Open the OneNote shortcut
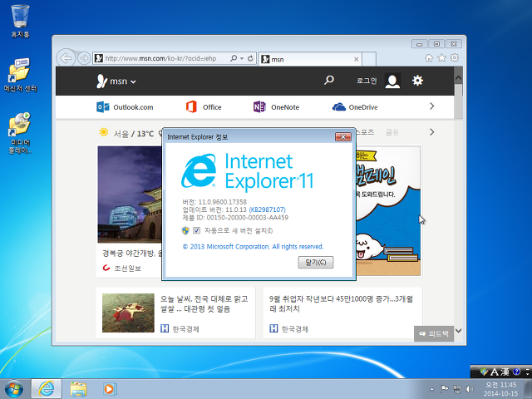532x399 pixels. pos(276,107)
